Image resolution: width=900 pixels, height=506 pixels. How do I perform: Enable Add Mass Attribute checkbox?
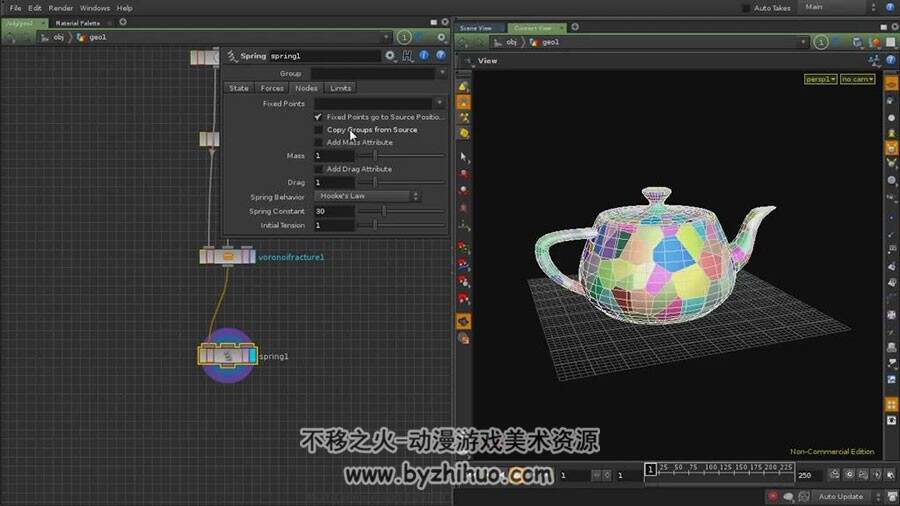click(318, 142)
